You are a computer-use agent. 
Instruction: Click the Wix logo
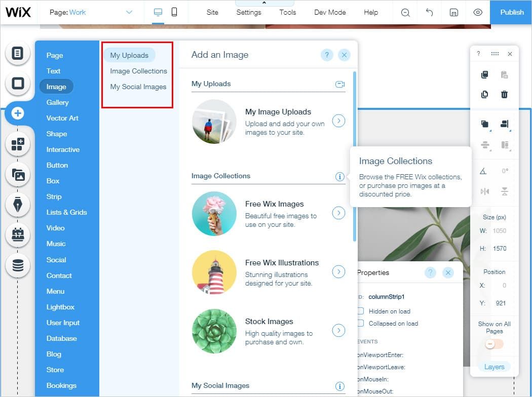point(18,12)
